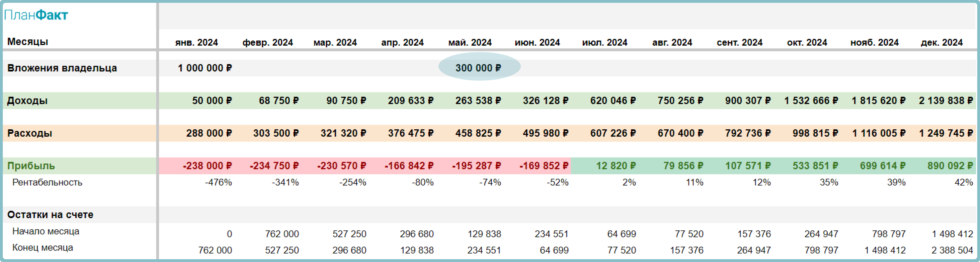Image resolution: width=980 pixels, height=262 pixels.
Task: Select the 12 820 ₽ profit cell
Action: [615, 166]
